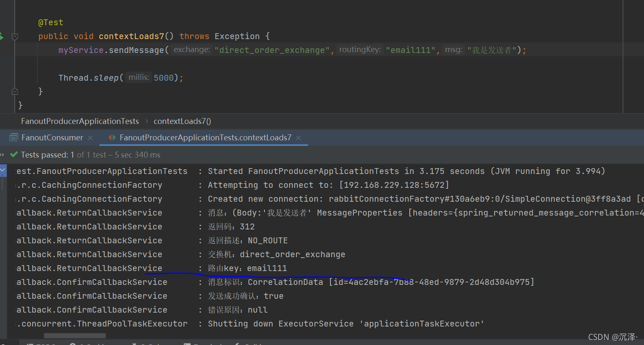Click log line '发送成功确认: true'
The width and height of the screenshot is (644, 345).
(x=246, y=296)
